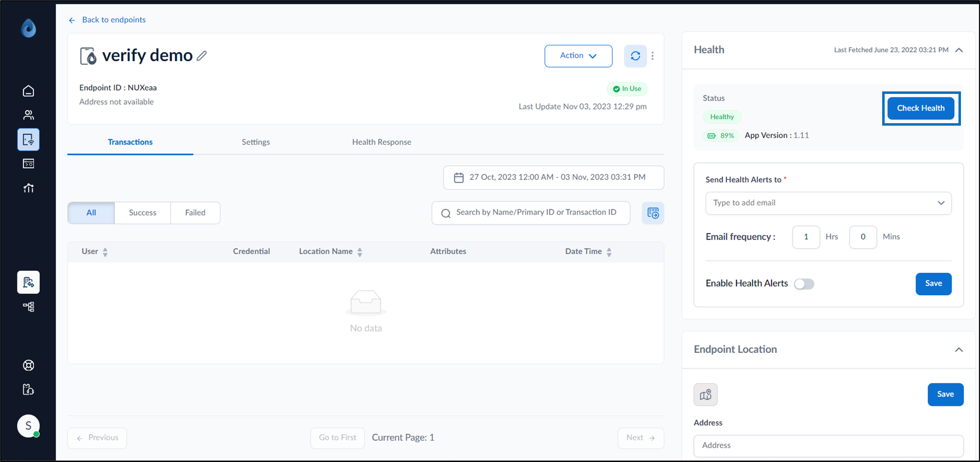Screen dimensions: 980x462
Task: Click the email frequency Hrs field
Action: pyautogui.click(x=806, y=237)
